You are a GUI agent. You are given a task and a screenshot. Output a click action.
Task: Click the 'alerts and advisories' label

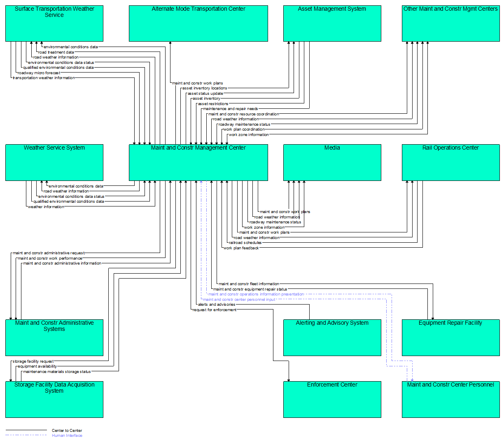click(217, 305)
